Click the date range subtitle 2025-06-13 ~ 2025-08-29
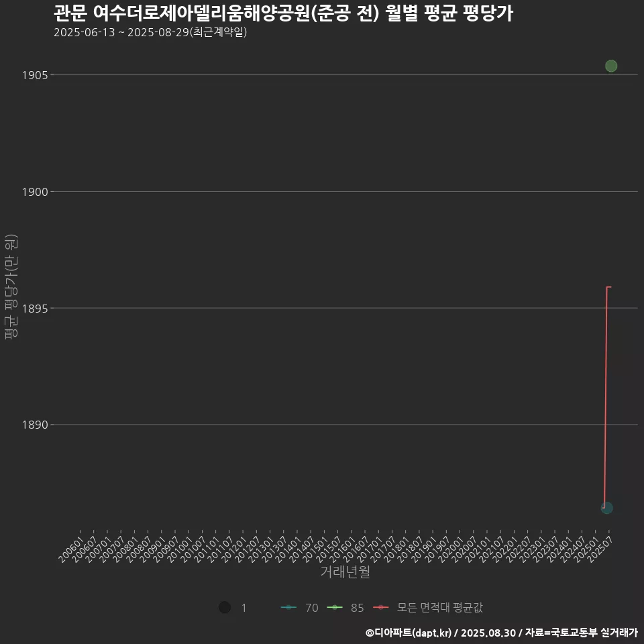The width and height of the screenshot is (644, 644). [x=121, y=32]
